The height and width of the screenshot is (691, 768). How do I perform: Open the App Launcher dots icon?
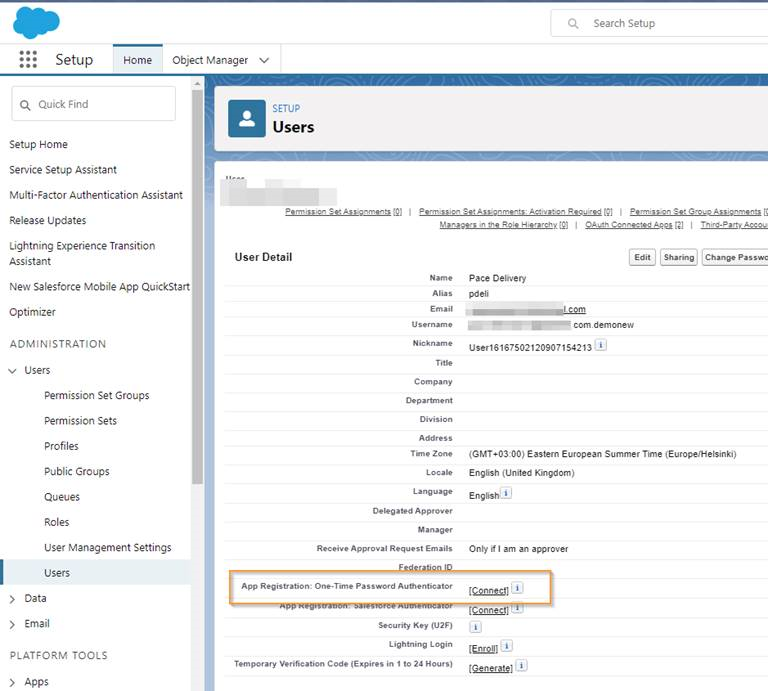28,59
